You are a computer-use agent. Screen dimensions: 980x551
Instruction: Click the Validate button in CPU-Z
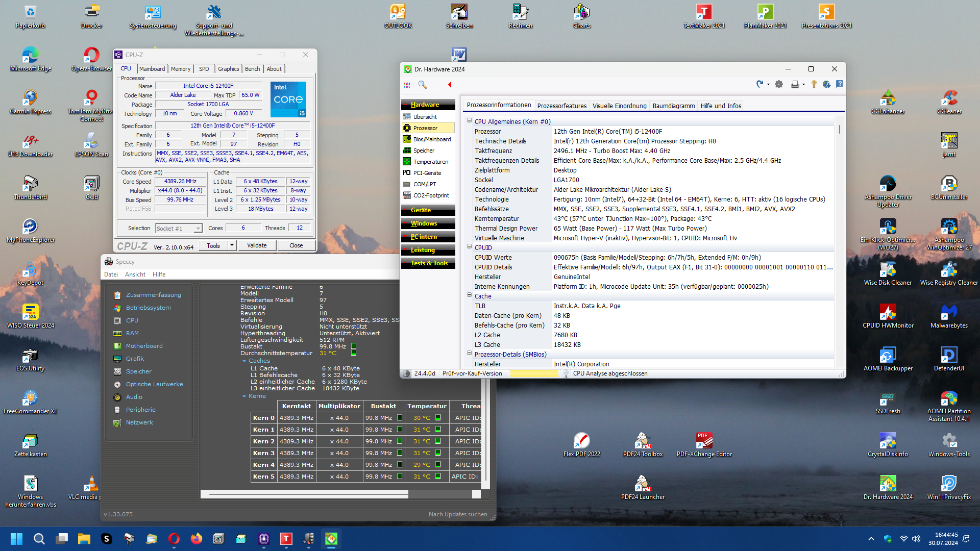click(x=257, y=245)
